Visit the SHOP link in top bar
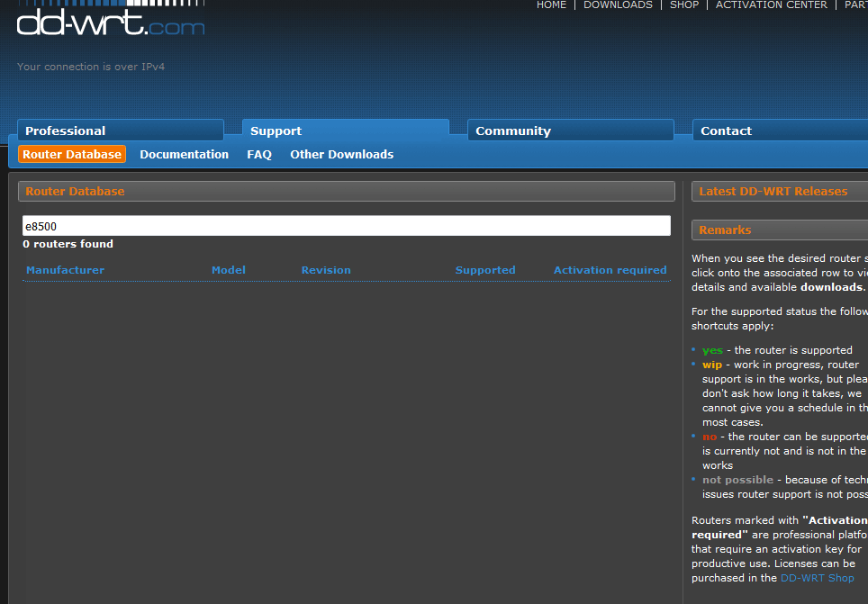This screenshot has height=604, width=868. click(x=684, y=5)
